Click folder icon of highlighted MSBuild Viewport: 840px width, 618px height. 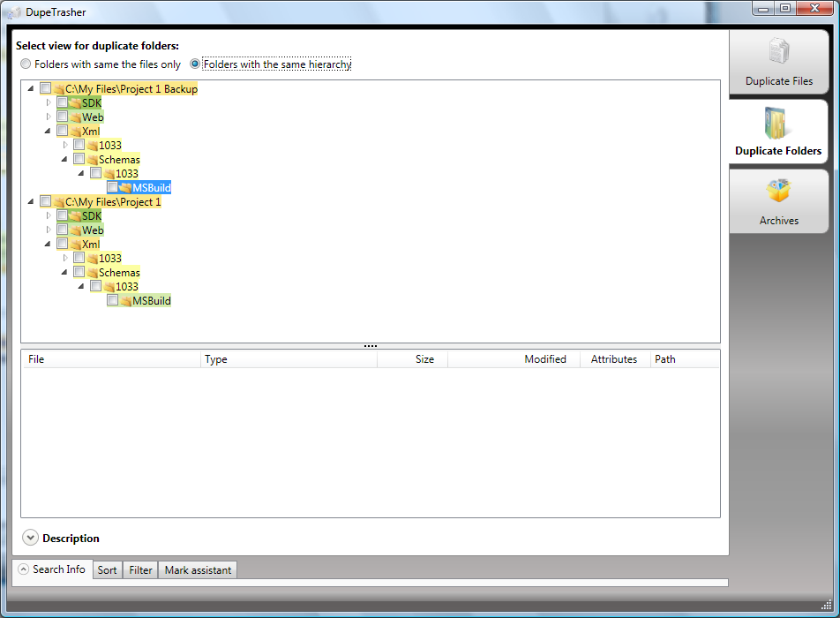click(125, 187)
